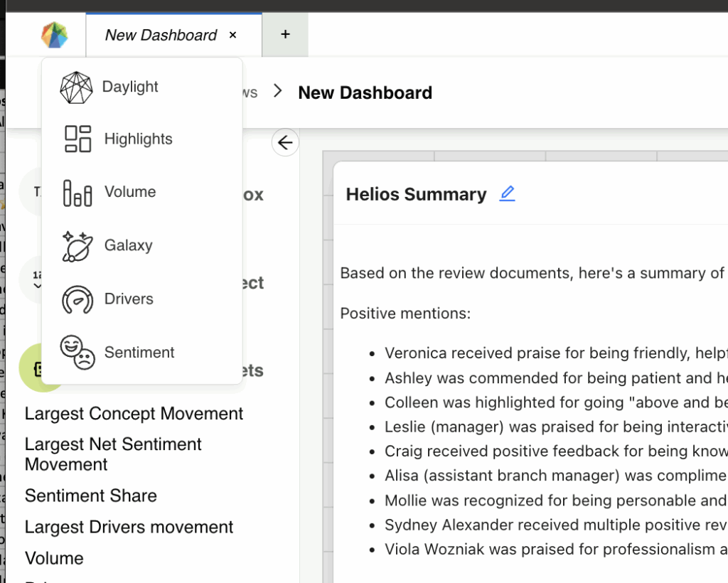This screenshot has height=583, width=728.
Task: Switch to the New Dashboard tab
Action: point(161,35)
